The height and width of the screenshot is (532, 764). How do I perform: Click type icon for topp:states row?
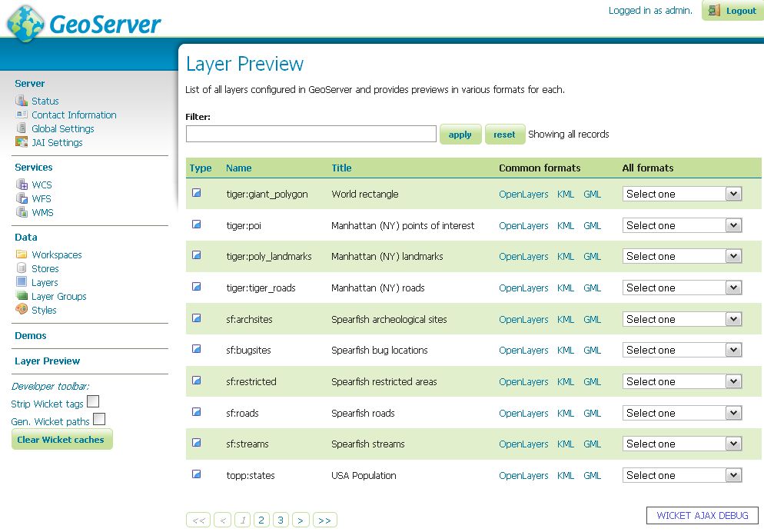click(x=196, y=474)
